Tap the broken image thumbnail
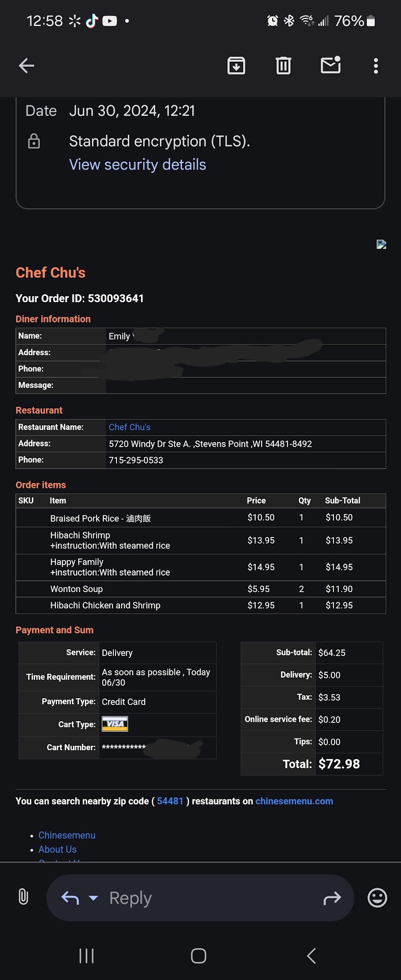This screenshot has width=401, height=980. 381,244
